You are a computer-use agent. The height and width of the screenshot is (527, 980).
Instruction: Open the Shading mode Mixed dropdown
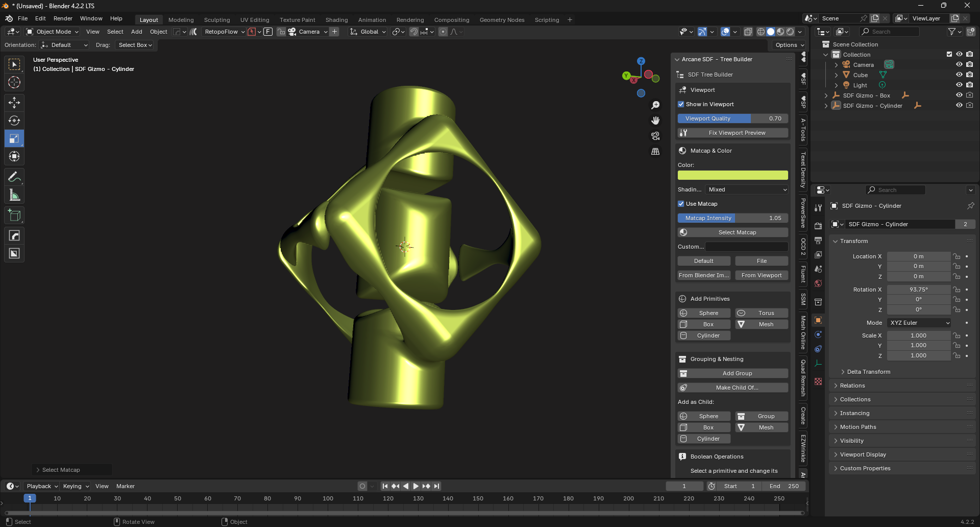point(747,189)
